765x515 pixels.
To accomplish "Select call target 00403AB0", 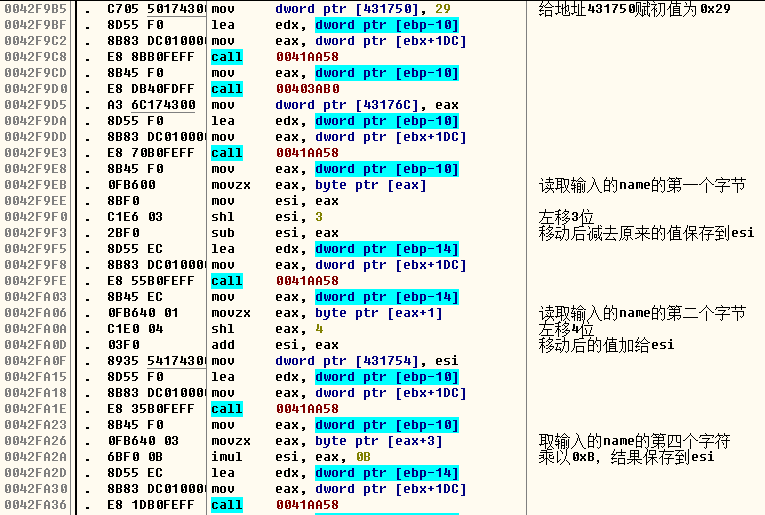I will pos(307,89).
